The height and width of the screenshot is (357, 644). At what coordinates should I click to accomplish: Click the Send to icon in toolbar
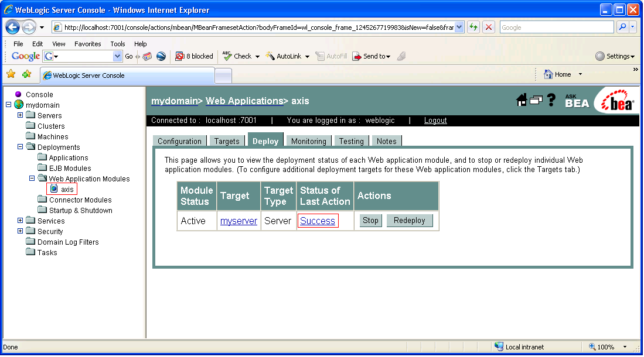coord(357,56)
